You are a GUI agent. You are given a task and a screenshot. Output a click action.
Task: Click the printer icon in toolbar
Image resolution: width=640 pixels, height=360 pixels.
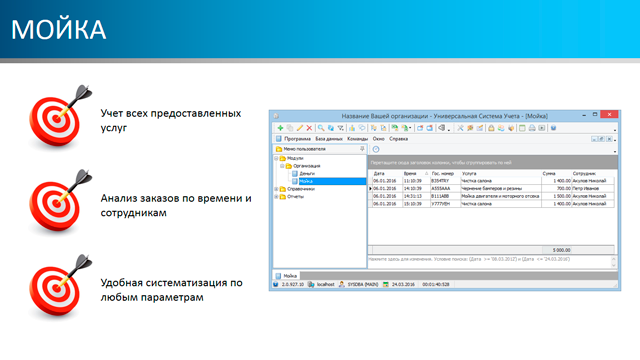(x=532, y=128)
